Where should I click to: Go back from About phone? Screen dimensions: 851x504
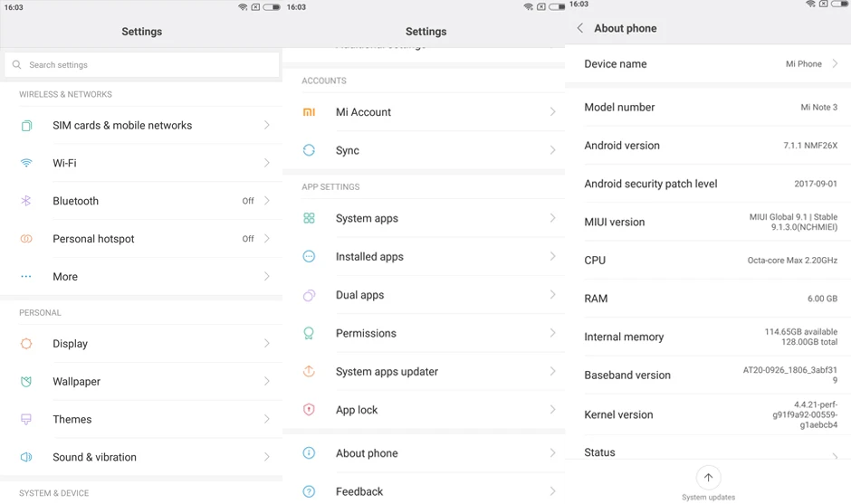(580, 28)
